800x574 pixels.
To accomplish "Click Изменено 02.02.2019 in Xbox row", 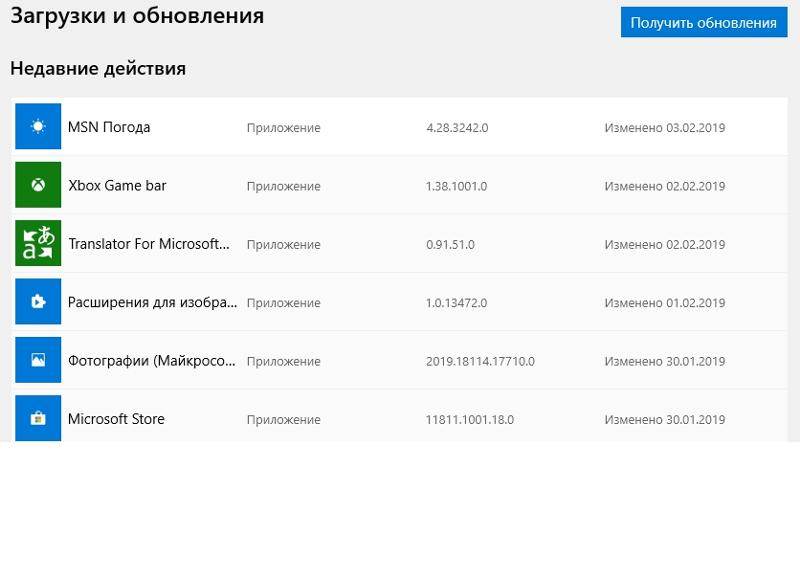I will pyautogui.click(x=665, y=186).
